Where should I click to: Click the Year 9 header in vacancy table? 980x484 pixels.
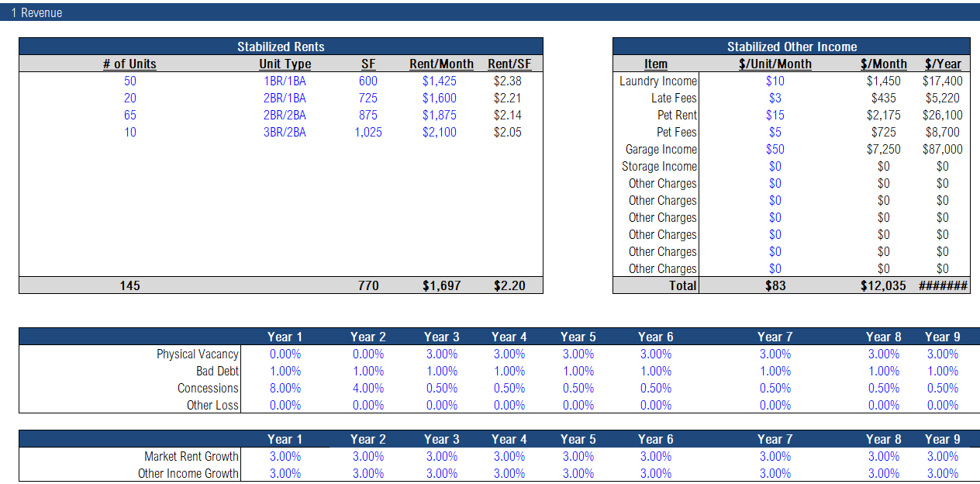click(x=942, y=337)
